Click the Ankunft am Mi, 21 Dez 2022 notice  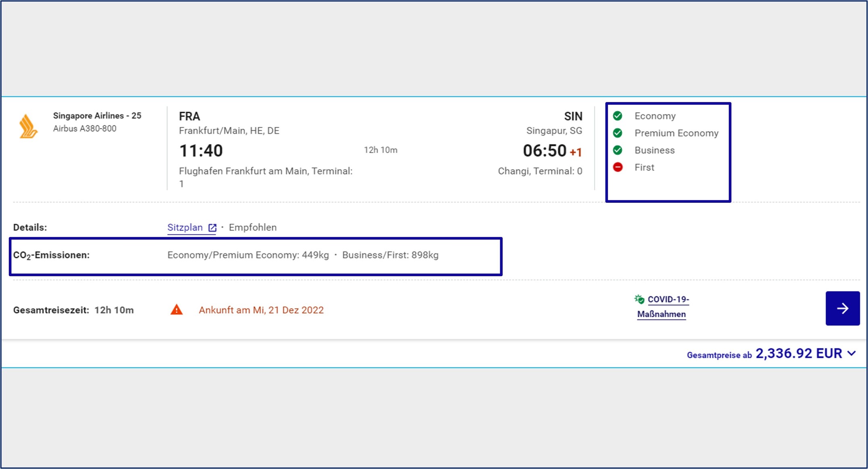click(x=261, y=310)
